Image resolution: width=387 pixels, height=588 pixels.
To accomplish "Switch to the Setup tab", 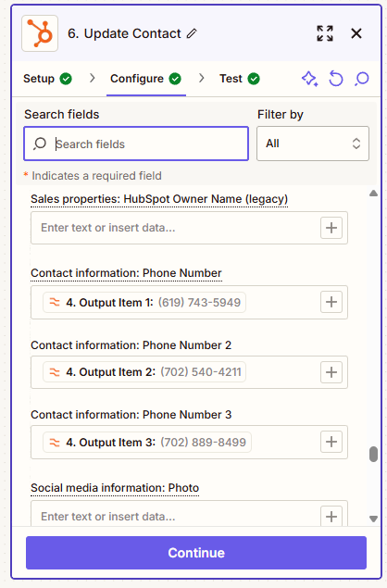I will pyautogui.click(x=47, y=79).
